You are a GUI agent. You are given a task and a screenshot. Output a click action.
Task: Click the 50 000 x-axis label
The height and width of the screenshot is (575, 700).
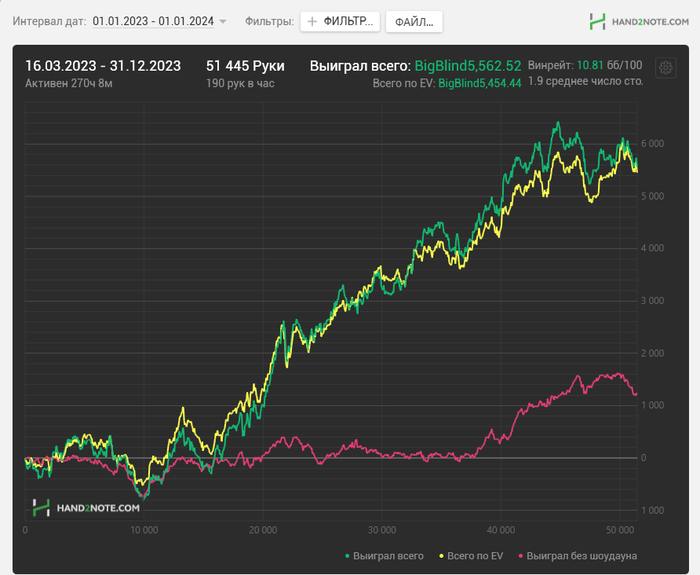click(620, 530)
